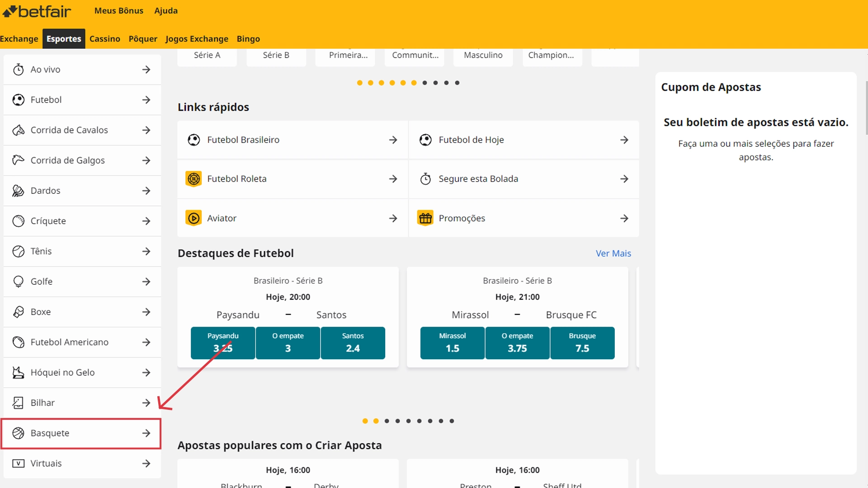This screenshot has width=868, height=488.
Task: Click the Tênis ball icon
Action: point(18,251)
